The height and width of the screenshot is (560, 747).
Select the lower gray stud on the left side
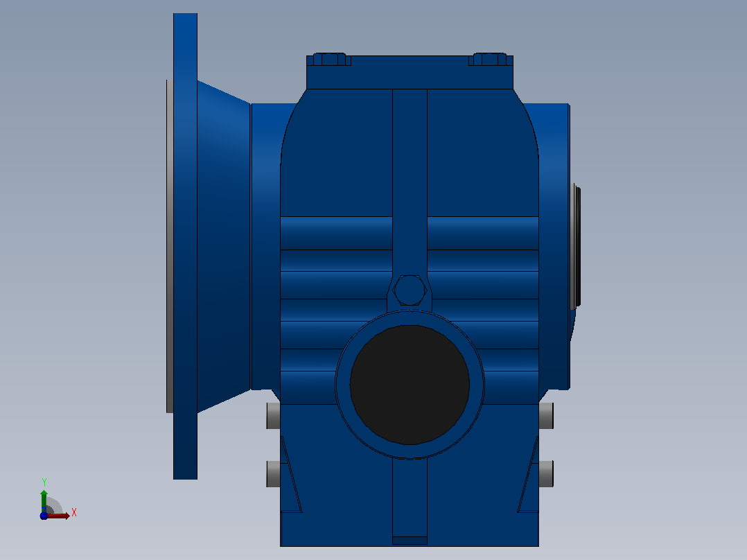point(274,474)
